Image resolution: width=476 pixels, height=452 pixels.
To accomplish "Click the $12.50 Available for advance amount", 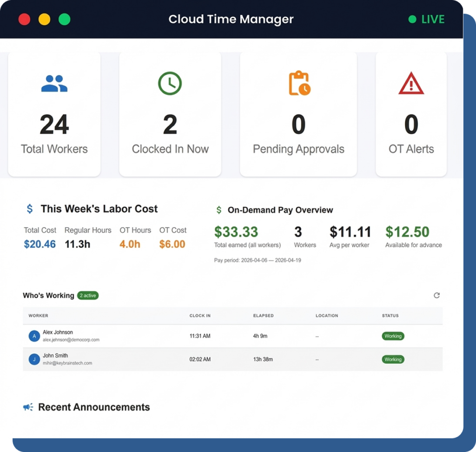I will click(407, 232).
